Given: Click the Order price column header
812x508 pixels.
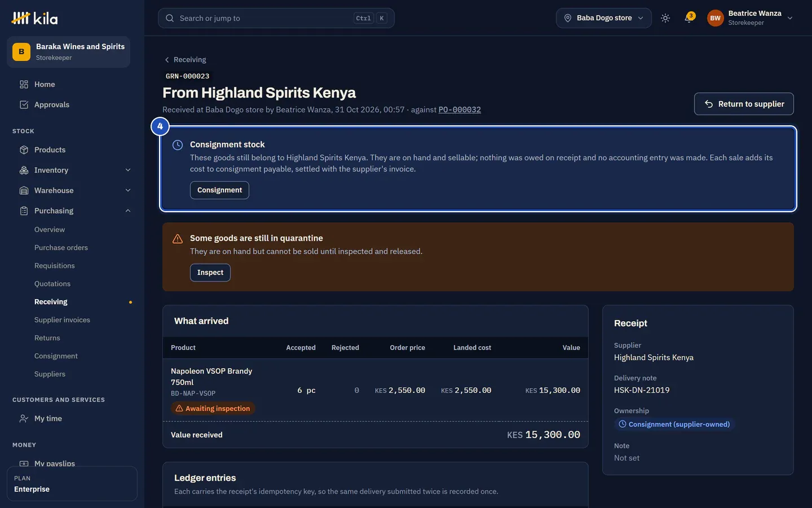Looking at the screenshot, I should [x=407, y=348].
